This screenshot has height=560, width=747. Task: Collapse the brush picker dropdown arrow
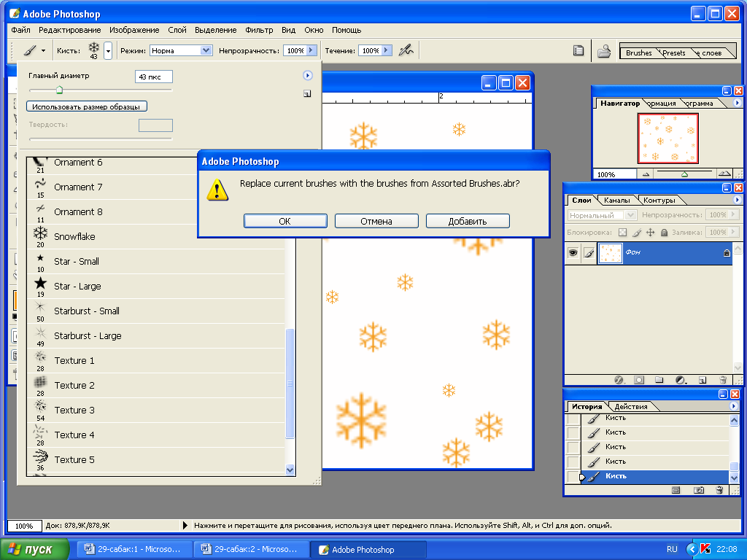[108, 50]
